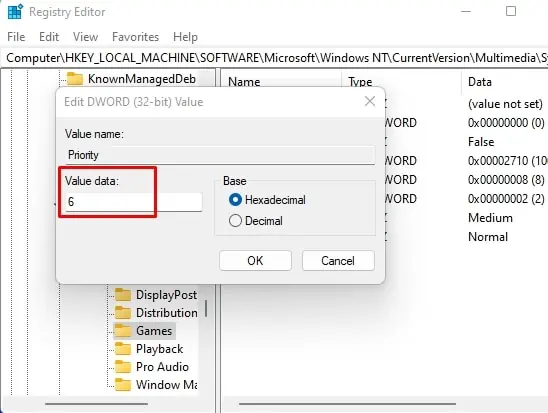
Task: Click the Playback folder icon
Action: click(x=123, y=349)
